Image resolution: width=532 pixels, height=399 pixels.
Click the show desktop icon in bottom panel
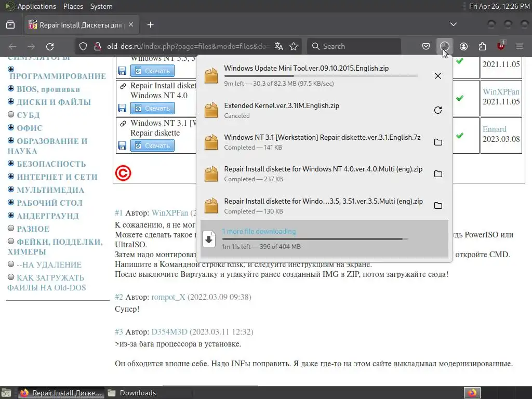[x=6, y=393]
